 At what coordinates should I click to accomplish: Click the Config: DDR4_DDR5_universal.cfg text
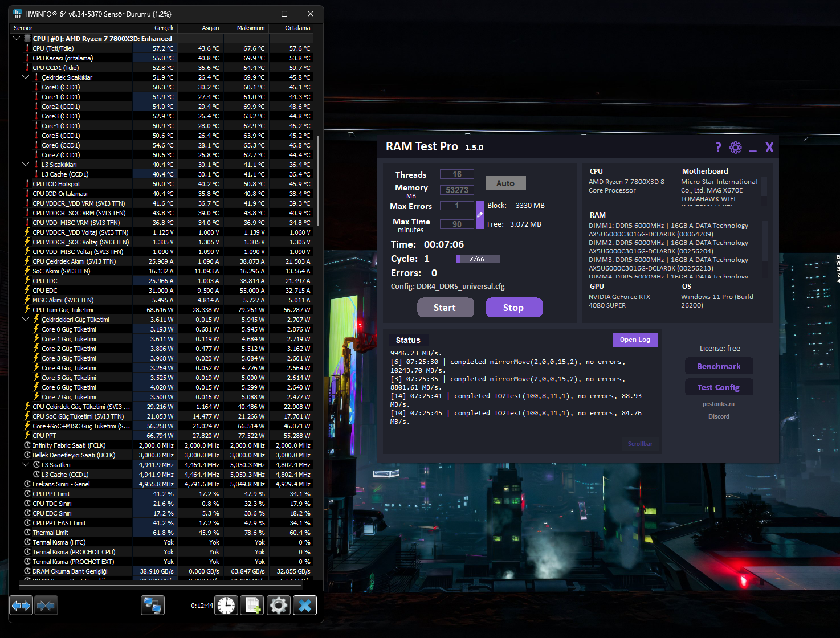(447, 287)
